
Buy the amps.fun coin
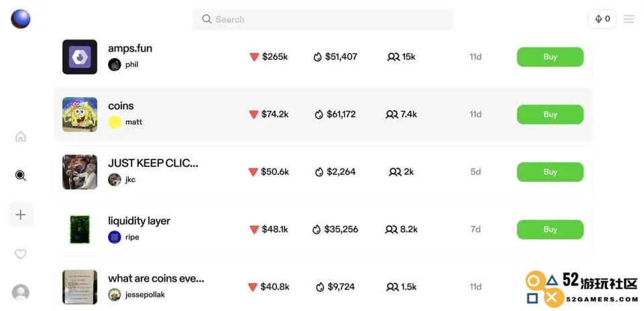[550, 56]
